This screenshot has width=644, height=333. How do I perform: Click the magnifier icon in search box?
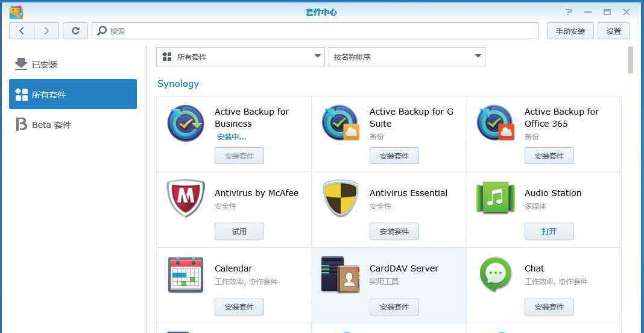102,31
